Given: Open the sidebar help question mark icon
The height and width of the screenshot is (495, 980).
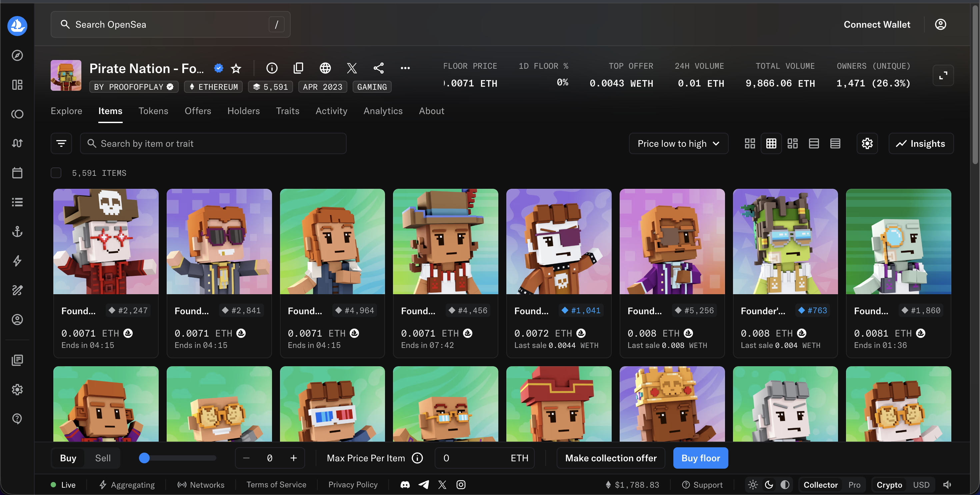Looking at the screenshot, I should (x=17, y=419).
